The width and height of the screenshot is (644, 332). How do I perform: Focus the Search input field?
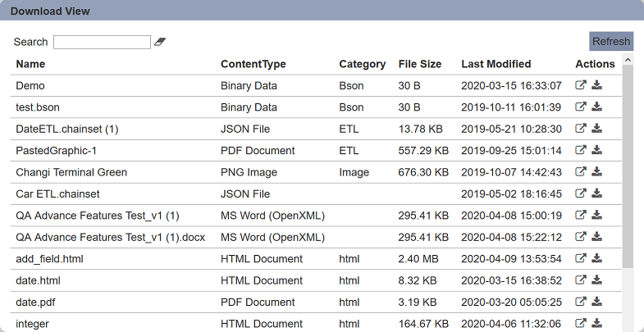click(x=102, y=42)
